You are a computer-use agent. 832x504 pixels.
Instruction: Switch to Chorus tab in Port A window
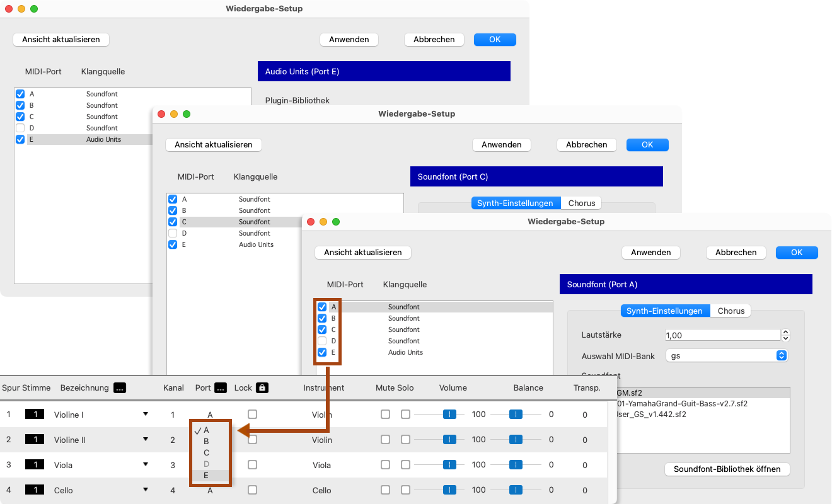[x=731, y=311]
